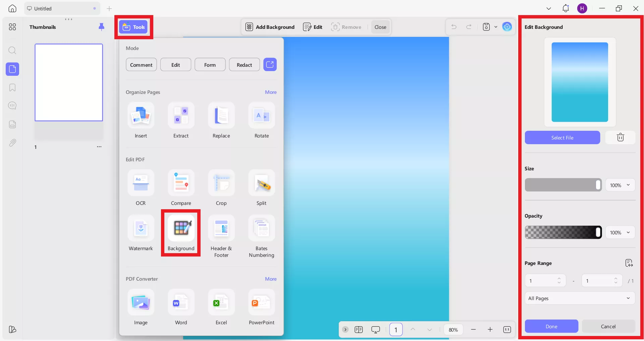Viewport: 644px width, 341px height.
Task: Open the Bookmarks sidebar icon
Action: pyautogui.click(x=12, y=88)
